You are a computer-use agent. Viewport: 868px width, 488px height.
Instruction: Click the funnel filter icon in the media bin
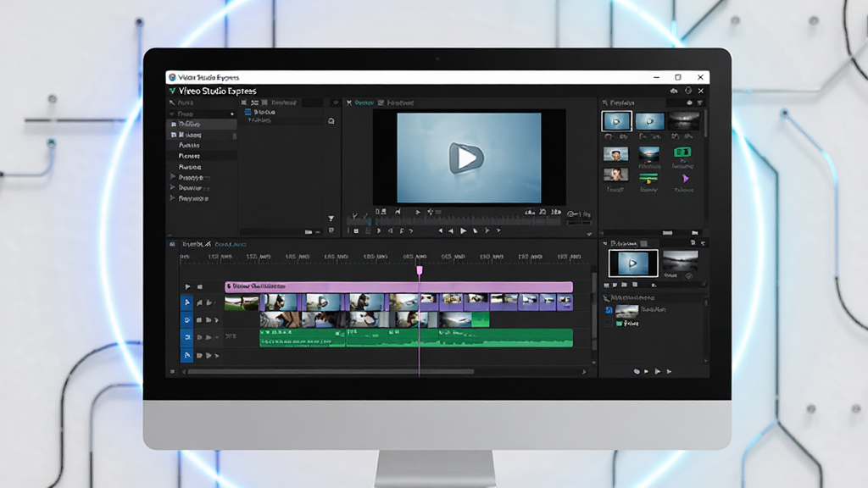331,219
